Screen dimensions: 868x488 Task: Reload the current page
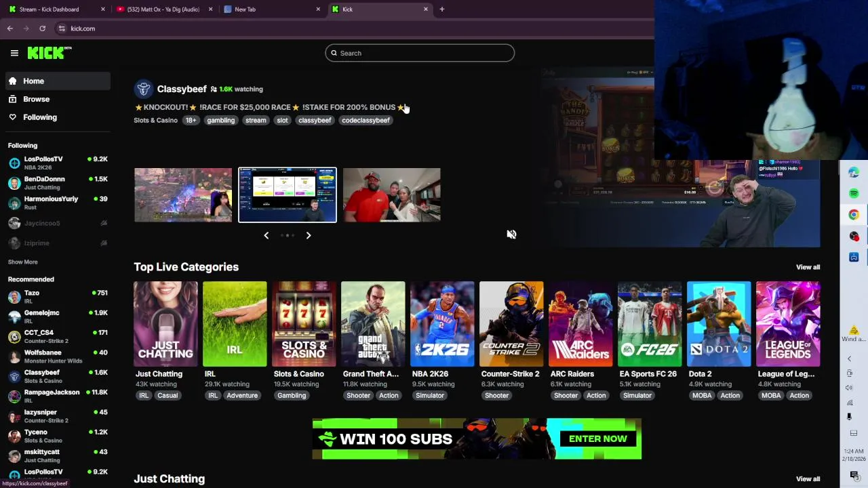click(42, 28)
